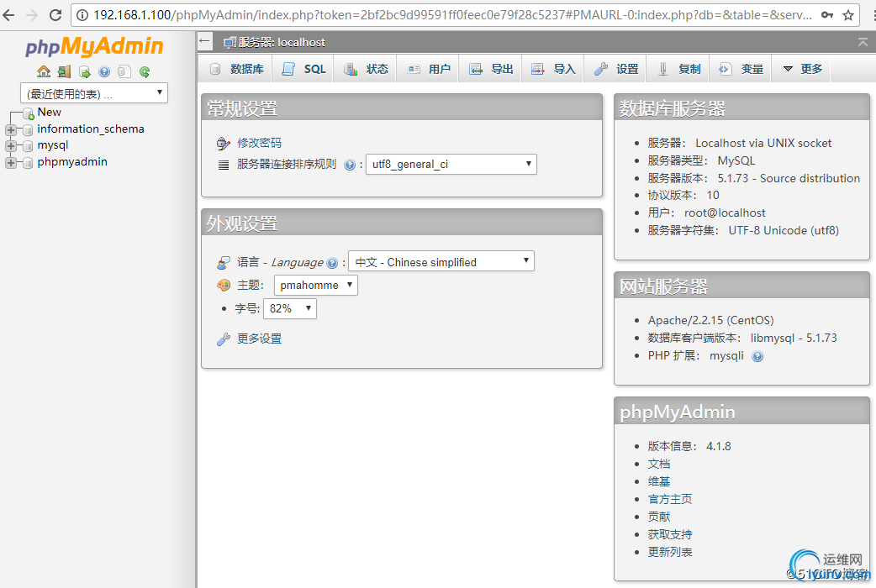This screenshot has height=588, width=876.
Task: Open the 贡献 link
Action: pos(659,517)
